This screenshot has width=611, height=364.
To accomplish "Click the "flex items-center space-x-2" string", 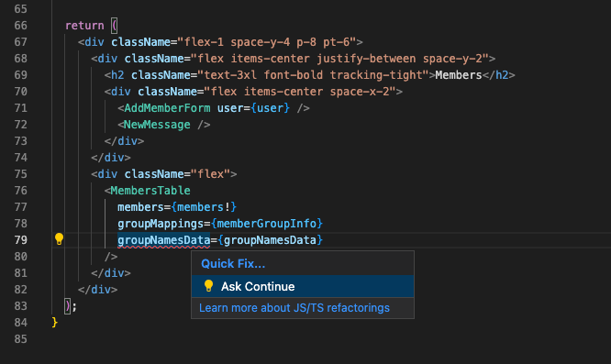I will [x=300, y=92].
